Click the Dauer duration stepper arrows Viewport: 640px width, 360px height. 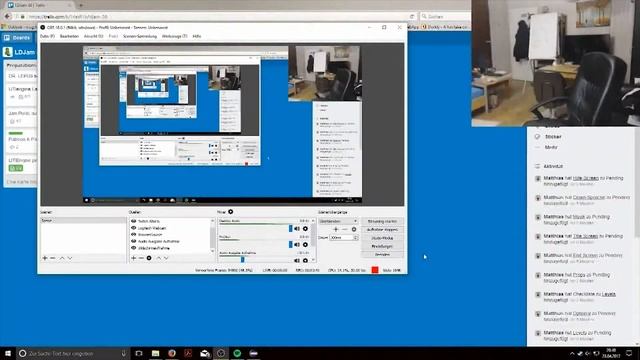click(x=356, y=238)
